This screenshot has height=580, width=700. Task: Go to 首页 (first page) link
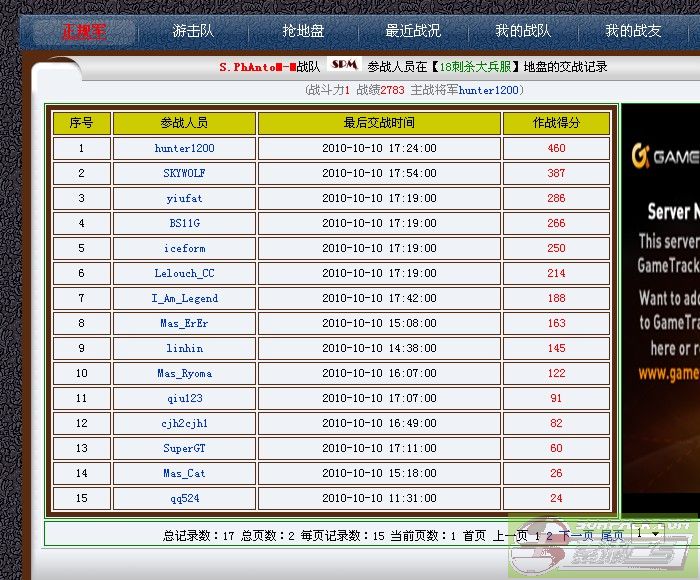[x=474, y=536]
